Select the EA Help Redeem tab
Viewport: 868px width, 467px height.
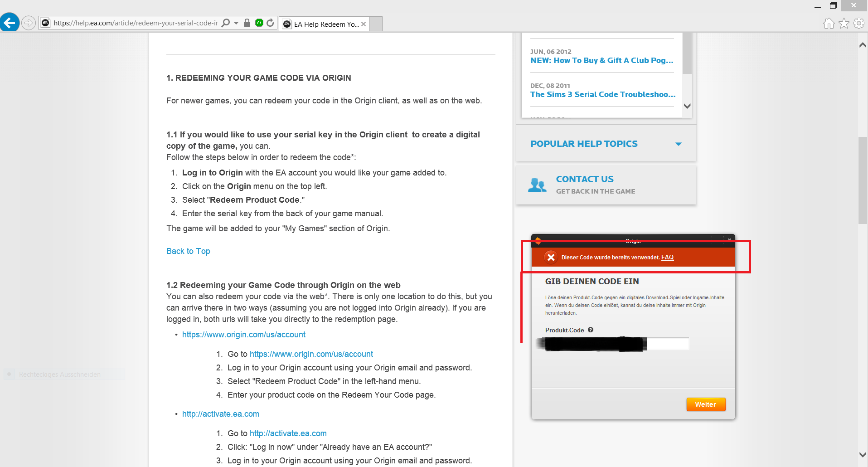click(x=325, y=24)
